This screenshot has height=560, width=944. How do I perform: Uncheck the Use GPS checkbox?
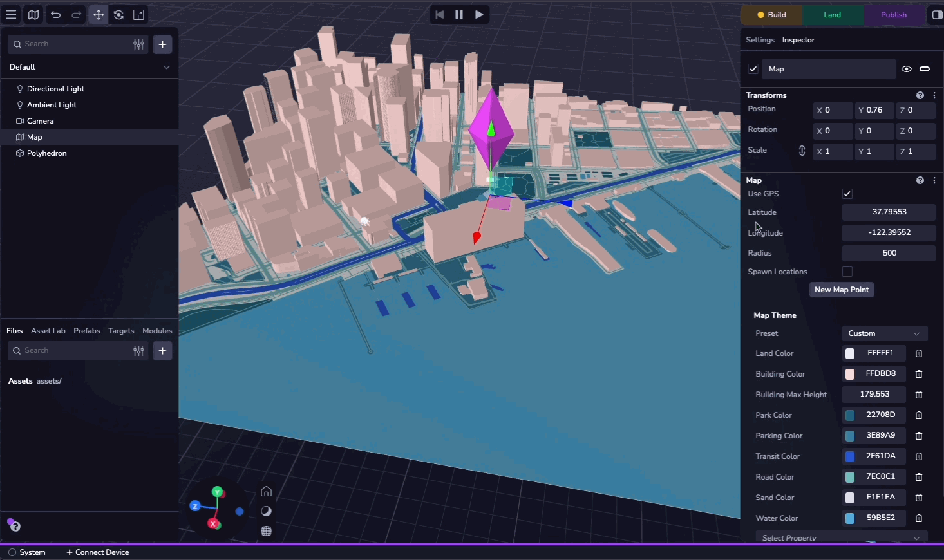click(847, 194)
